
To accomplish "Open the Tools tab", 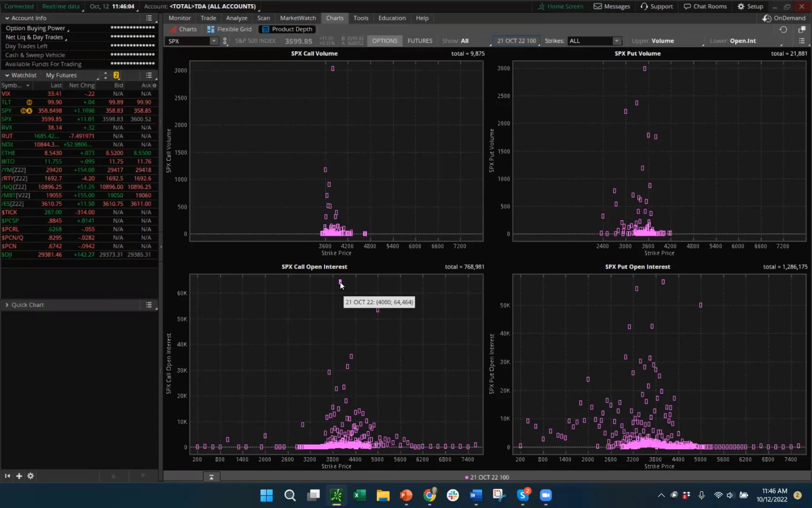I will [x=361, y=18].
